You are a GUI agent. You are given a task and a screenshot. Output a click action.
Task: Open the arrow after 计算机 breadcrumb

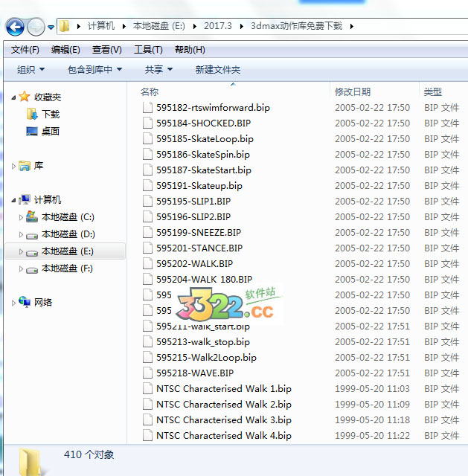point(124,27)
